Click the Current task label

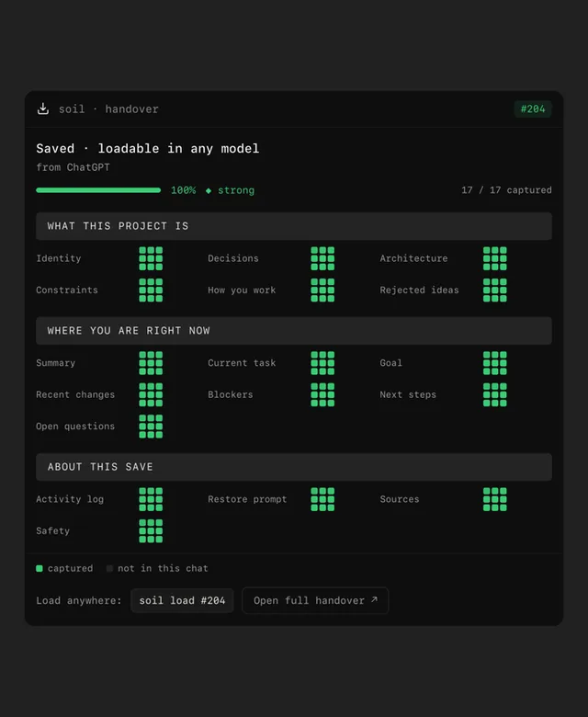pyautogui.click(x=242, y=363)
